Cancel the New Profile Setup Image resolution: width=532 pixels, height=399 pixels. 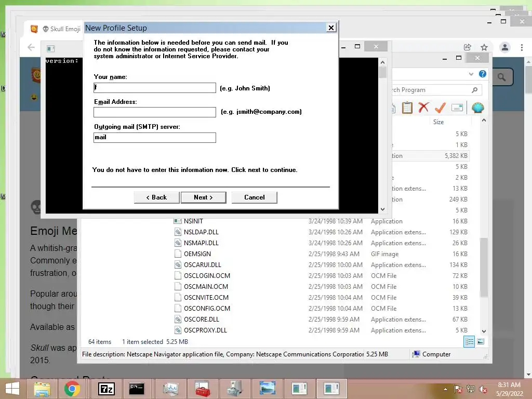254,197
